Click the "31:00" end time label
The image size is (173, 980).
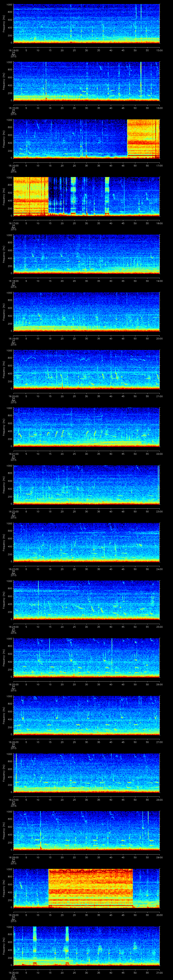pyautogui.click(x=160, y=973)
